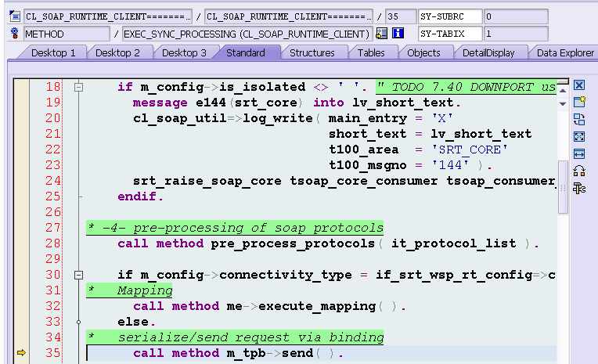Click the SY-TABIX value 1 field
The width and height of the screenshot is (598, 364).
coord(516,34)
